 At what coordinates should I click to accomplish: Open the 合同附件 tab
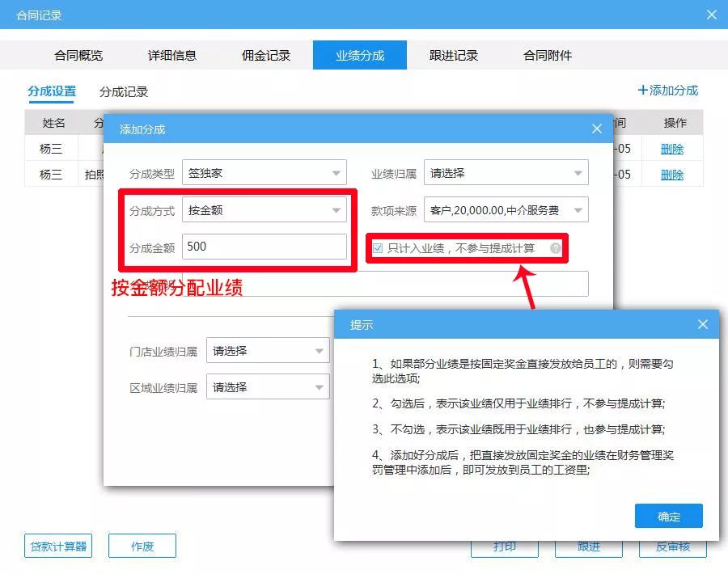(548, 56)
